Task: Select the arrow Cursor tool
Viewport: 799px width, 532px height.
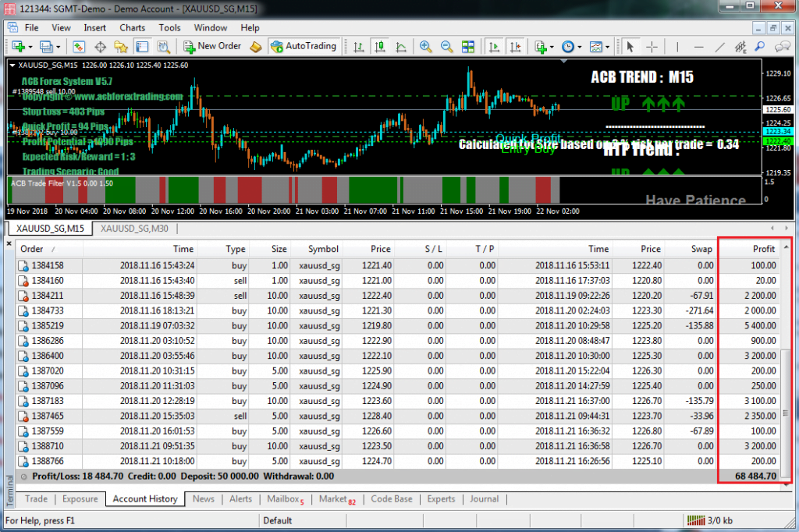Action: click(x=630, y=47)
